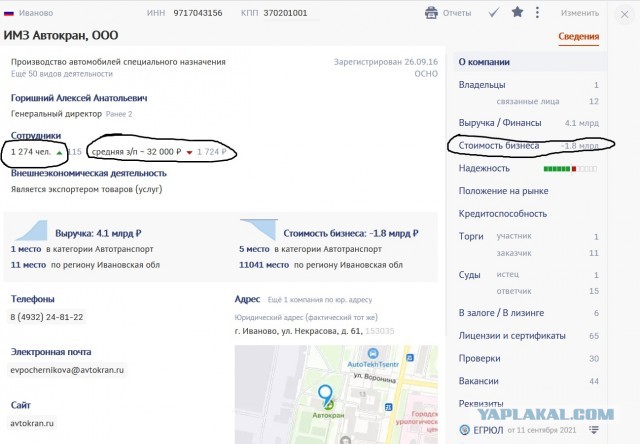This screenshot has height=444, width=640.
Task: Click the Иваново region label
Action: (36, 13)
